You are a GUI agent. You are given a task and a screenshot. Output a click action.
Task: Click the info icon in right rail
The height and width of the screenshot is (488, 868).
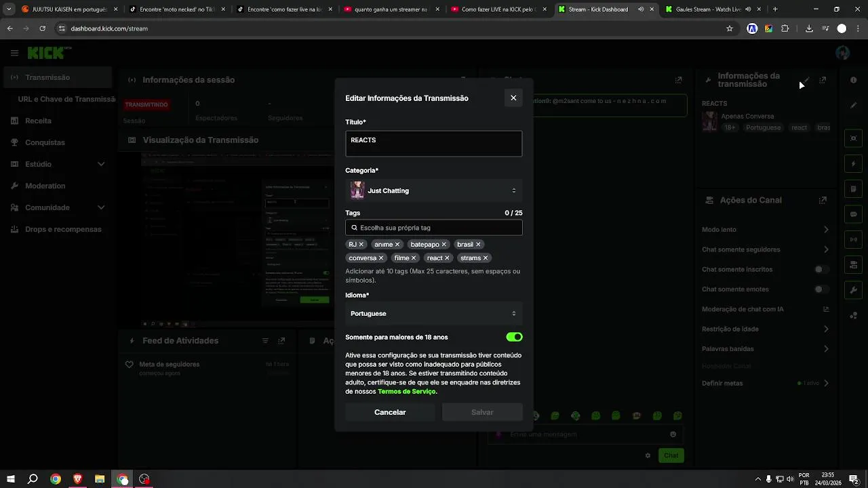click(853, 80)
